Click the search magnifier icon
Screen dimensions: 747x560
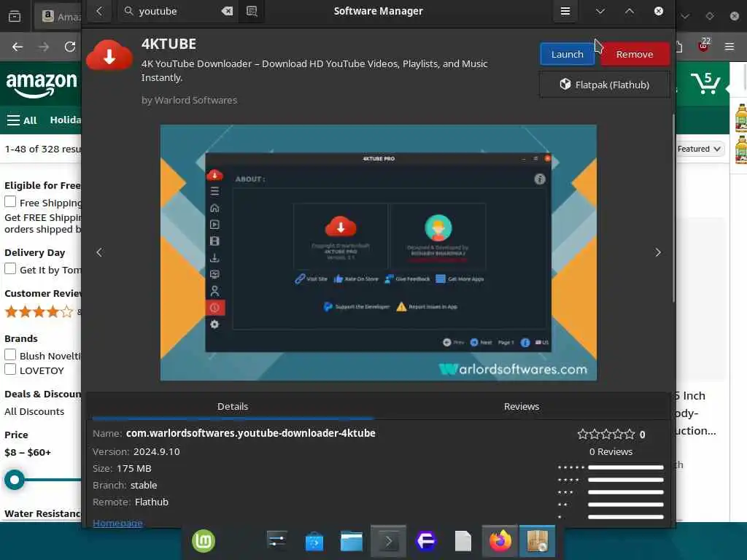coord(128,10)
